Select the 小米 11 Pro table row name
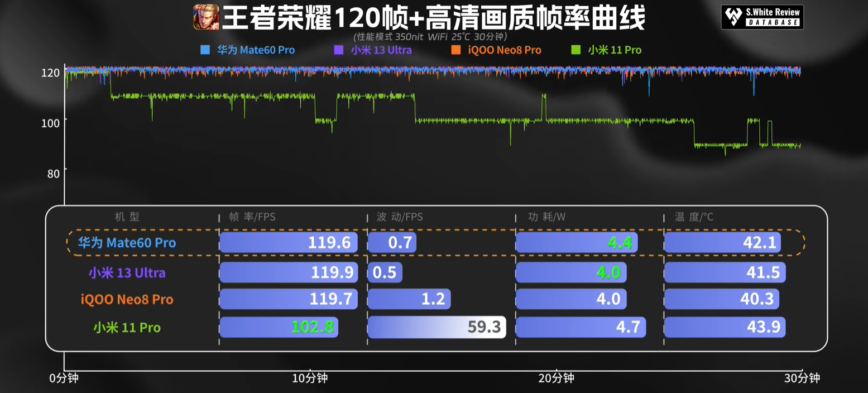Viewport: 868px width, 393px height. coord(127,327)
